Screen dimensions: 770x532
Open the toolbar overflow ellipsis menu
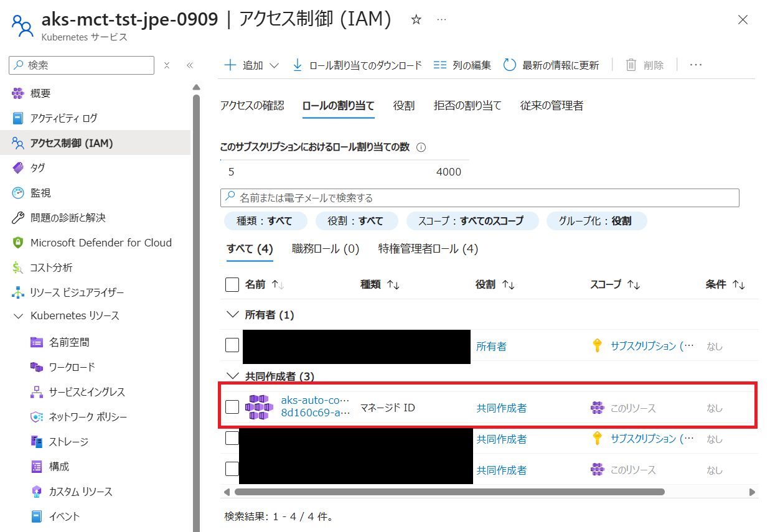[x=696, y=65]
